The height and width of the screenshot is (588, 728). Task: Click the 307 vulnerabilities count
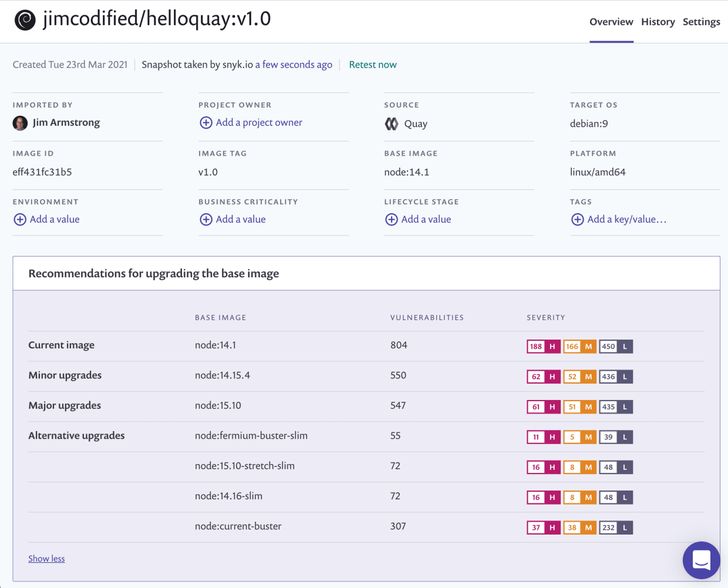(398, 526)
